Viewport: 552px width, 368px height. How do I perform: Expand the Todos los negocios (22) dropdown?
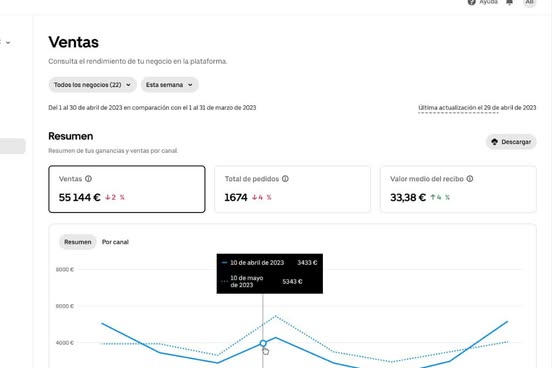point(92,85)
